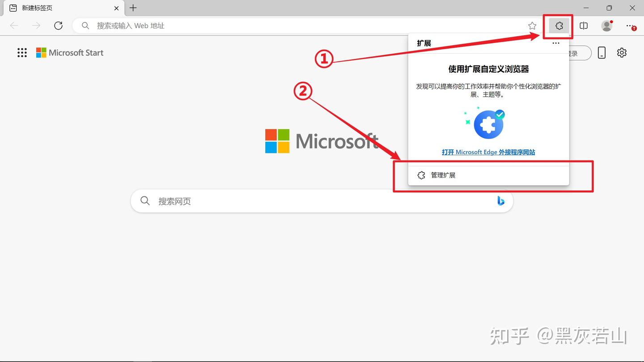Restore down the Edge window

click(x=609, y=8)
